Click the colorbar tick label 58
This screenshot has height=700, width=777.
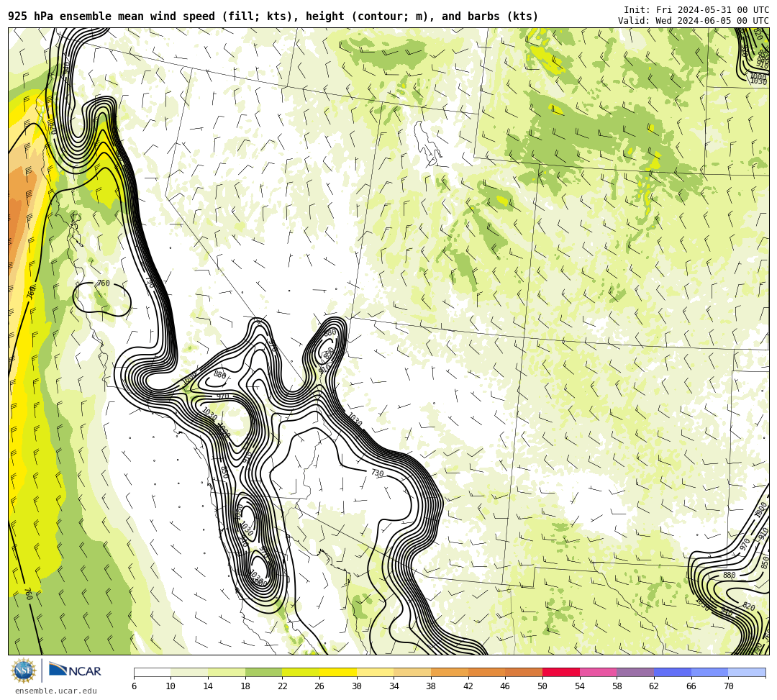click(x=617, y=686)
